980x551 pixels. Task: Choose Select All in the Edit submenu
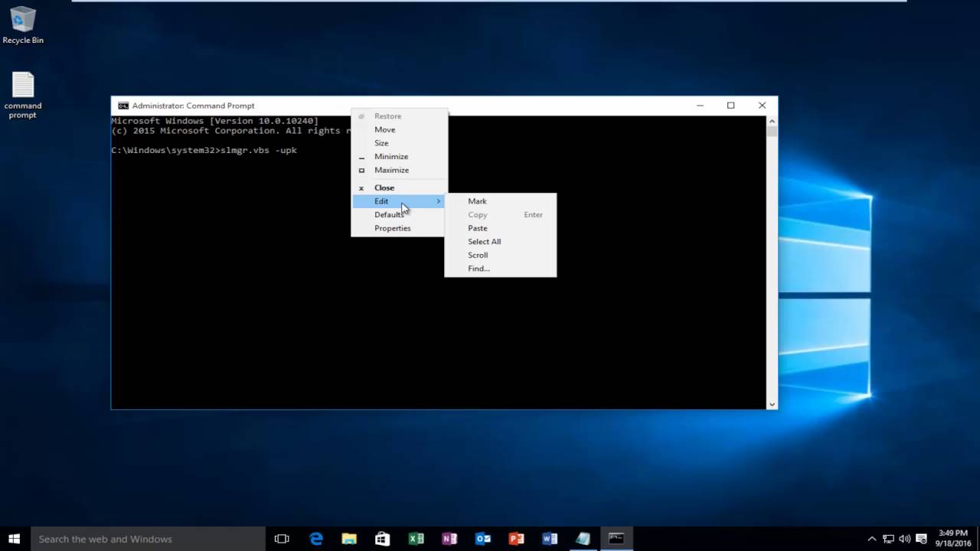(x=501, y=241)
